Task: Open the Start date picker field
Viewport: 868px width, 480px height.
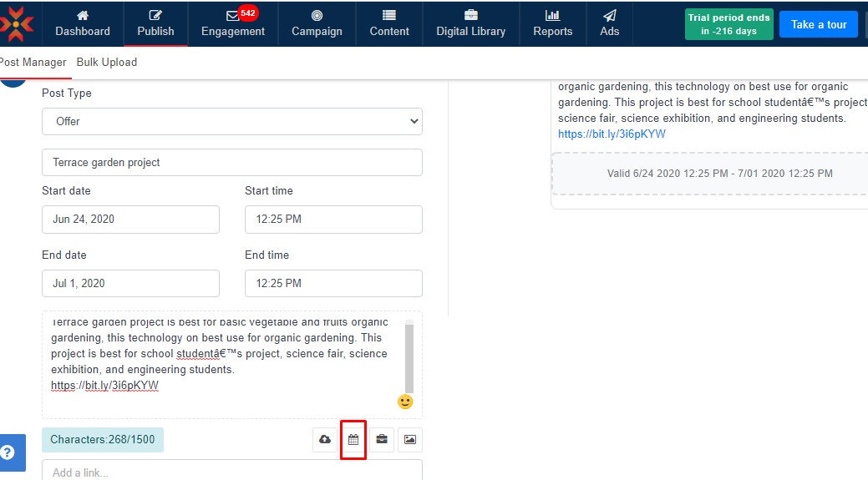Action: 130,220
